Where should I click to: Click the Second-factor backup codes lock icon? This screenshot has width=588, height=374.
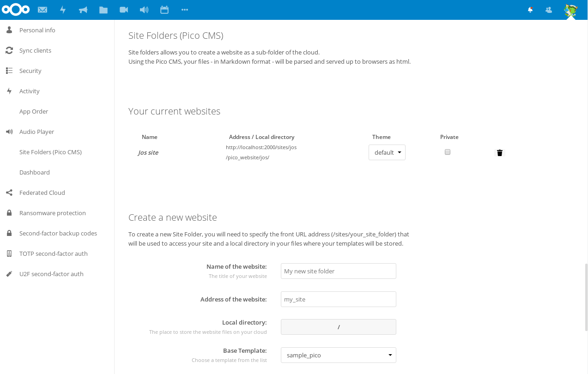point(9,233)
